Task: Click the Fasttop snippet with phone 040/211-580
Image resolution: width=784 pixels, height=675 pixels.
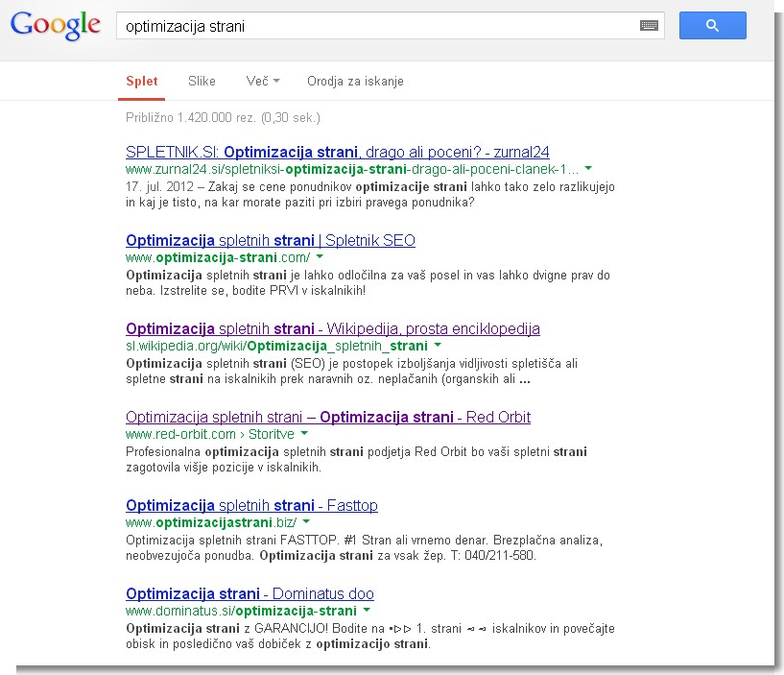Action: click(364, 547)
